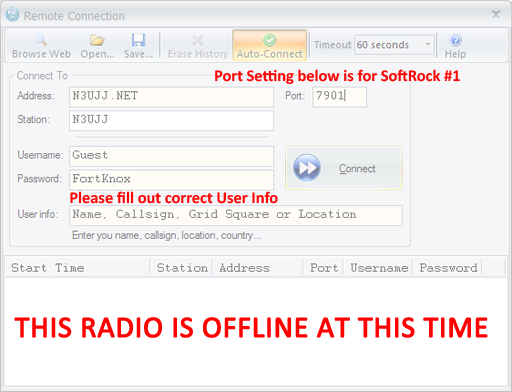Viewport: 512px width, 392px height.
Task: Click Erase History in the toolbar
Action: pos(198,47)
